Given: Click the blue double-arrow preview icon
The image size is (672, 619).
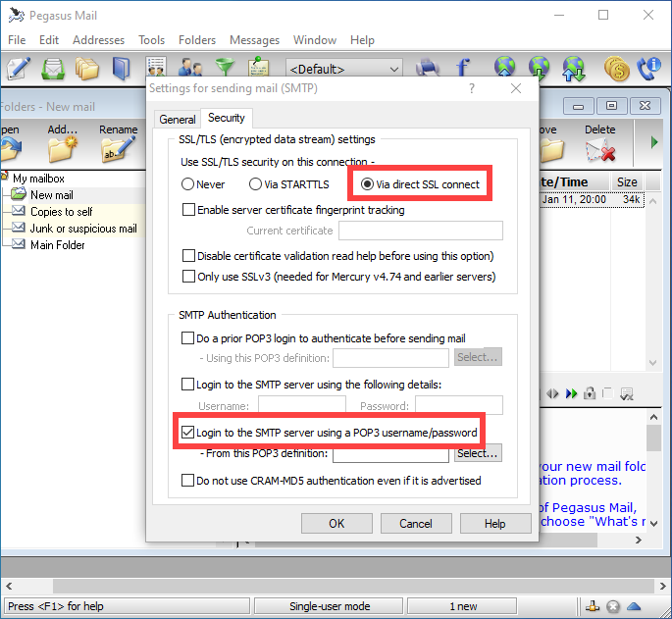Looking at the screenshot, I should coord(571,393).
